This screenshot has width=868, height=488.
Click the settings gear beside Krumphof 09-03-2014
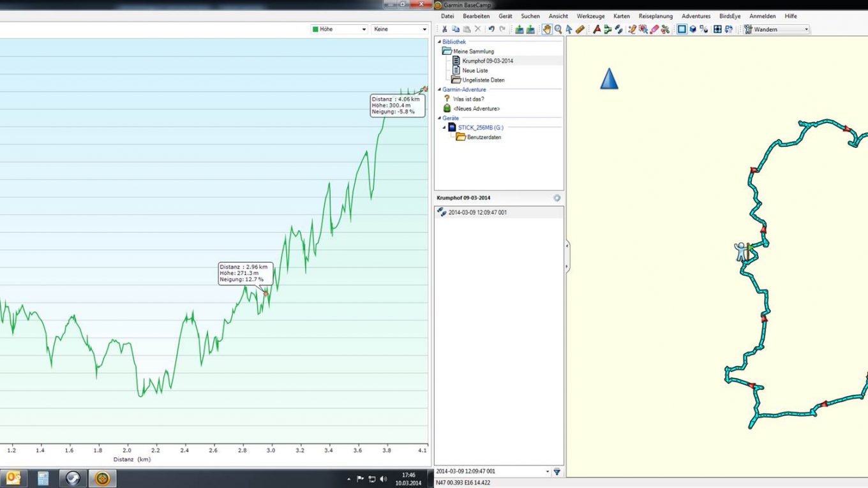[557, 198]
